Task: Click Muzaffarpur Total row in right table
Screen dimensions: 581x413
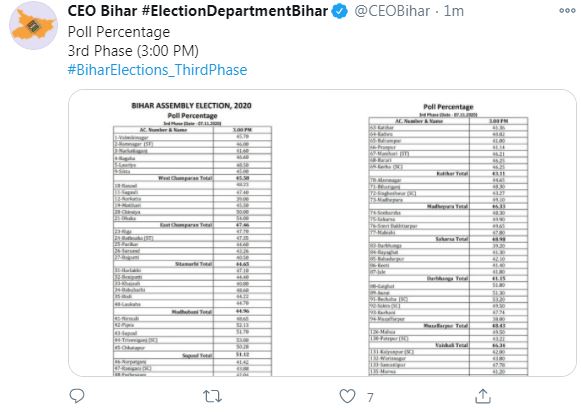Action: click(x=448, y=326)
